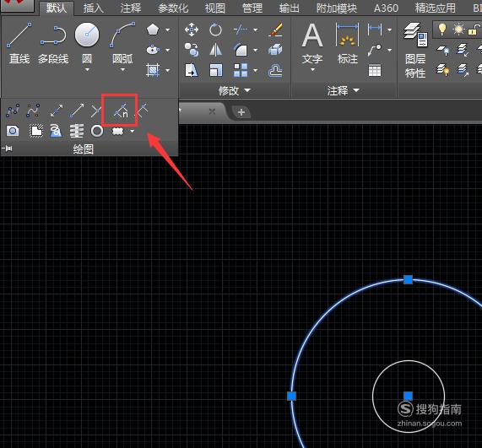Toggle layer on/off light bulb
This screenshot has height=448, width=482.
[x=442, y=30]
